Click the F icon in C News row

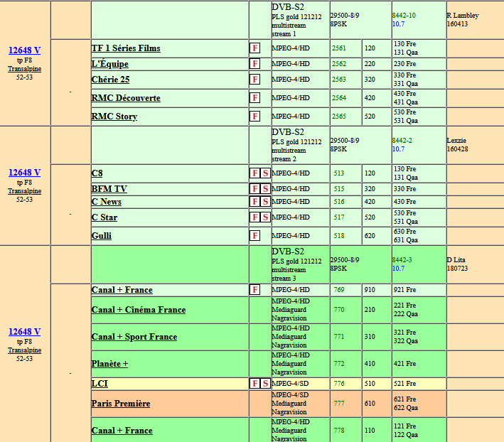click(255, 201)
